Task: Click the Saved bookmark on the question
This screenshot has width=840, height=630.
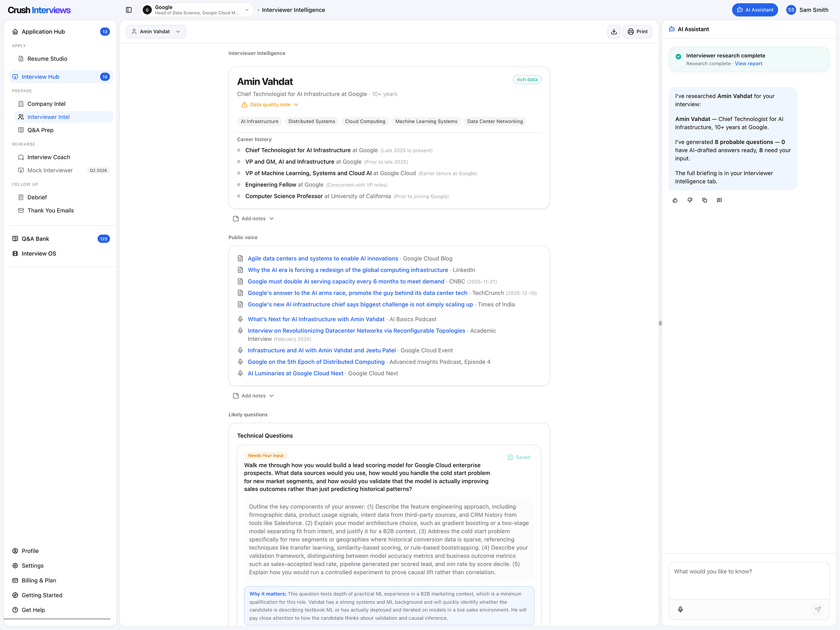Action: tap(519, 457)
